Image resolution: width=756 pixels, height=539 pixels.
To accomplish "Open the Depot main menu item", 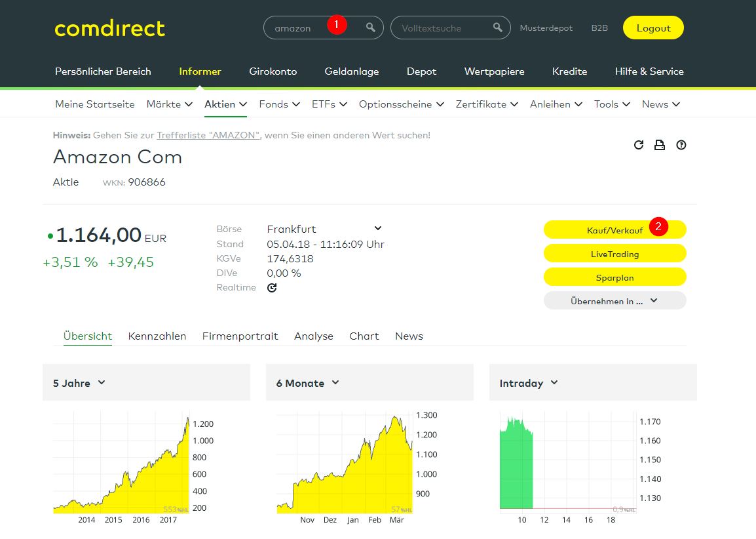I will pos(421,71).
